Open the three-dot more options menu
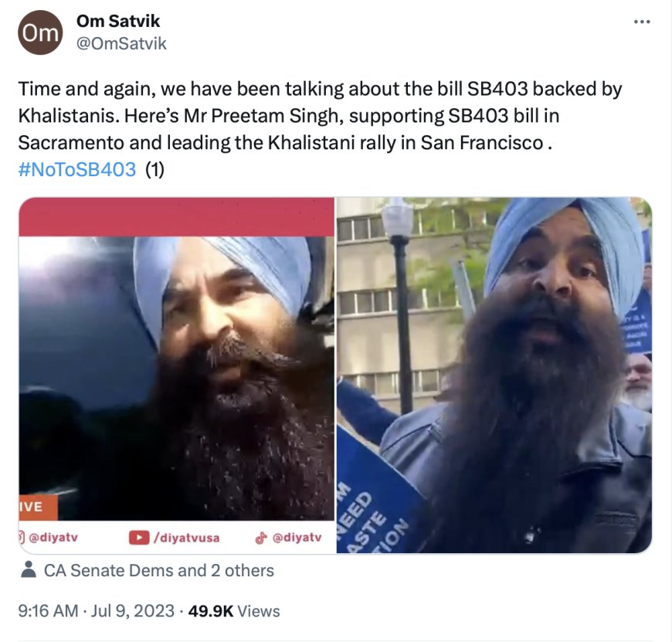The height and width of the screenshot is (642, 672). point(642,22)
